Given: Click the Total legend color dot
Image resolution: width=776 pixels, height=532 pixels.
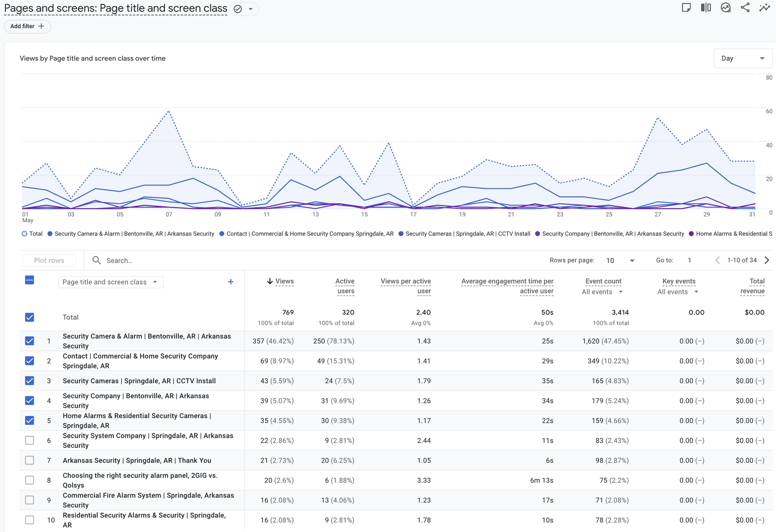Looking at the screenshot, I should (24, 234).
